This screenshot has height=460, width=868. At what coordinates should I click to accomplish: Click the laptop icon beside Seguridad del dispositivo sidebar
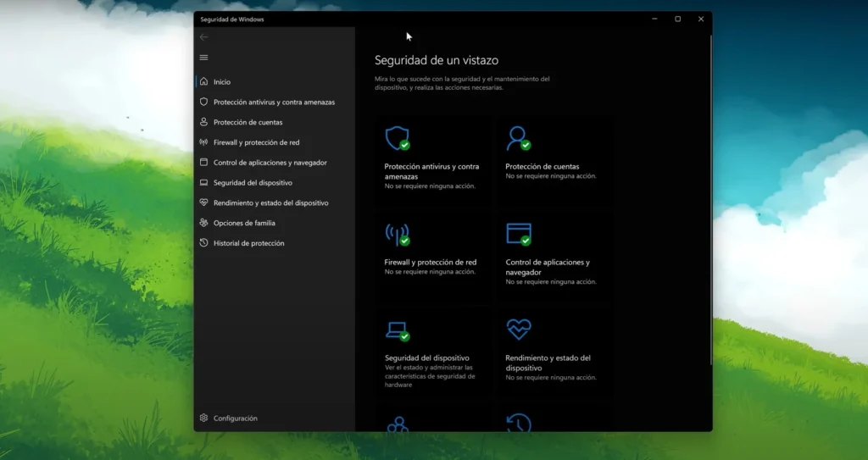click(x=203, y=183)
